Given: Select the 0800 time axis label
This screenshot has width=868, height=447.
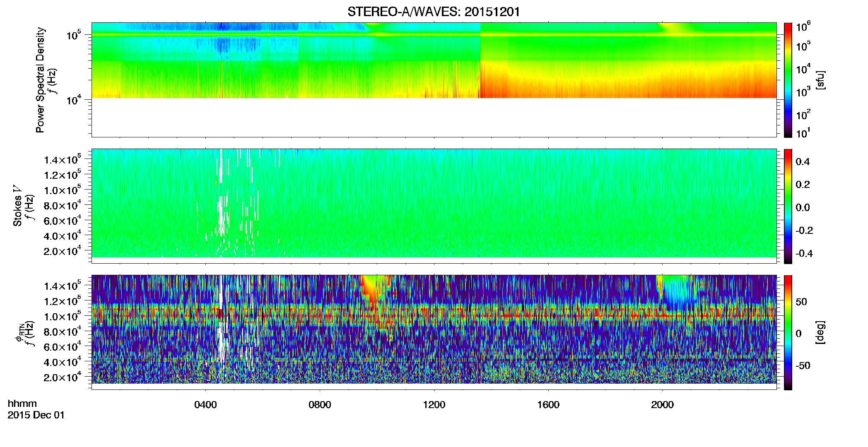Looking at the screenshot, I should (320, 405).
